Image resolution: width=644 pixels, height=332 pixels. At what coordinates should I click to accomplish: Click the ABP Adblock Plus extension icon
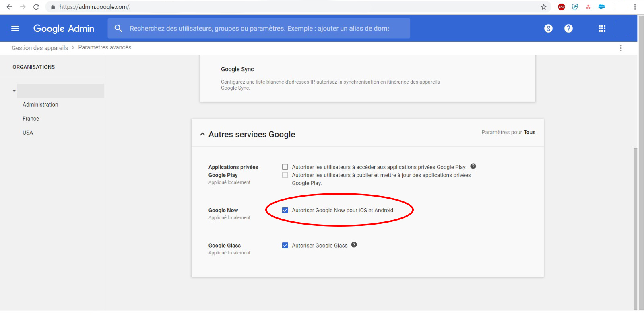(x=561, y=7)
